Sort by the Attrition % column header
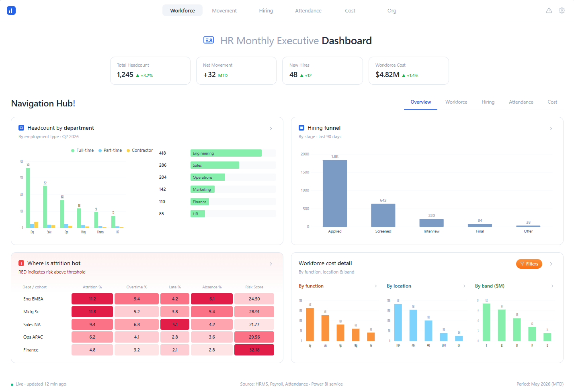This screenshot has height=392, width=574. pos(92,287)
